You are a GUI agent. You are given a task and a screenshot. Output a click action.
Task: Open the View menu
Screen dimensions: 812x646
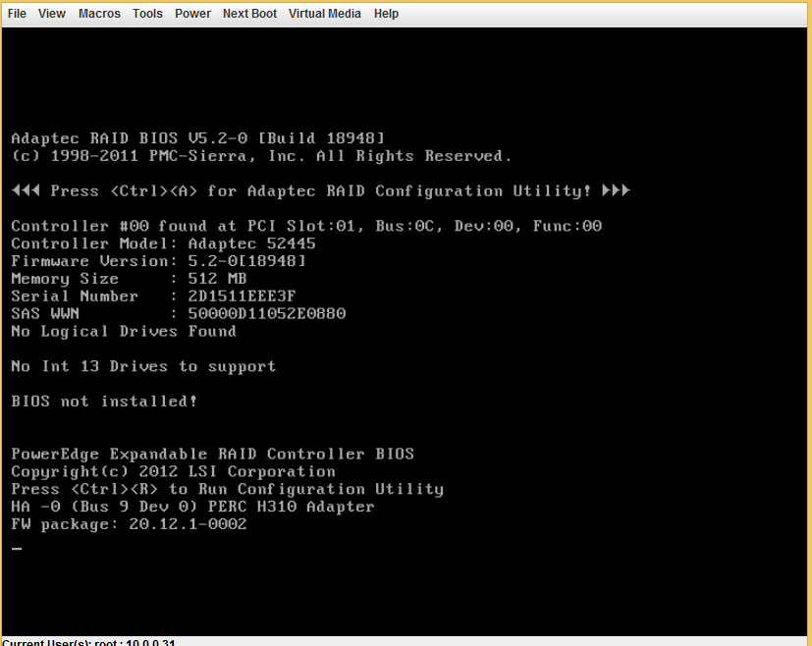click(x=52, y=14)
